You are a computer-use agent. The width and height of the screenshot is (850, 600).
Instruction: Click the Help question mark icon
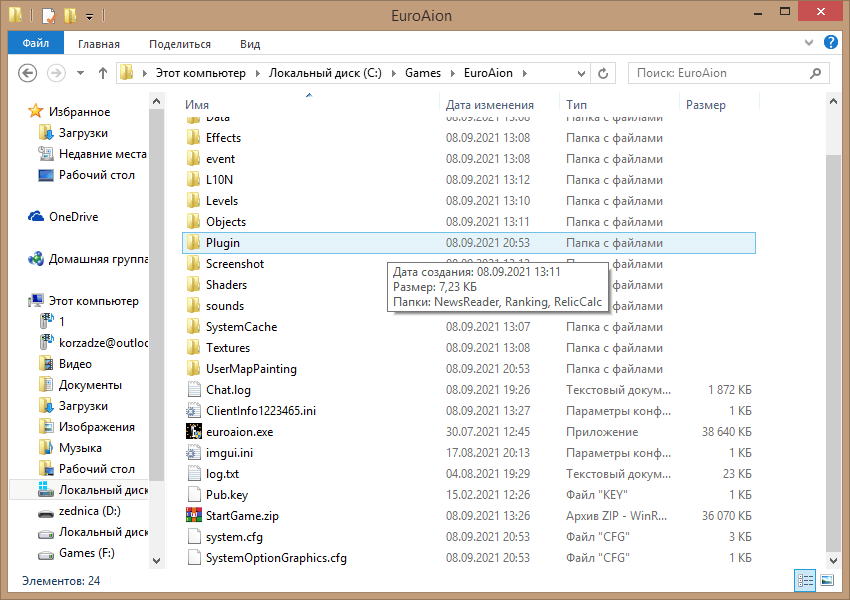tap(830, 43)
